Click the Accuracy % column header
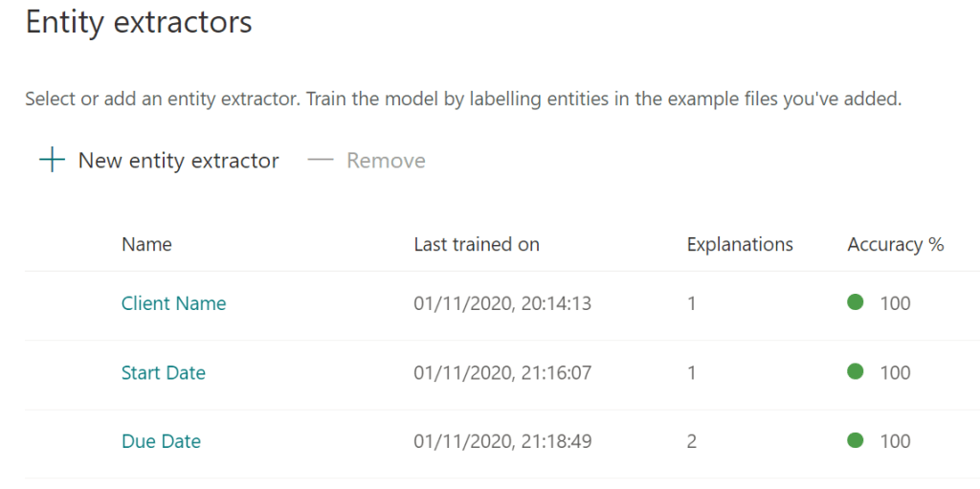Viewport: 980px width, 489px height. tap(895, 244)
